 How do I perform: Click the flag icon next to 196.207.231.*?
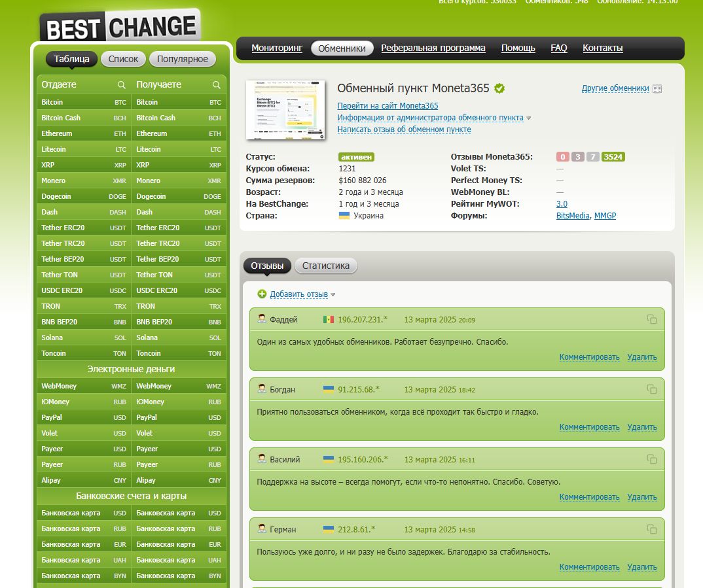coord(328,319)
